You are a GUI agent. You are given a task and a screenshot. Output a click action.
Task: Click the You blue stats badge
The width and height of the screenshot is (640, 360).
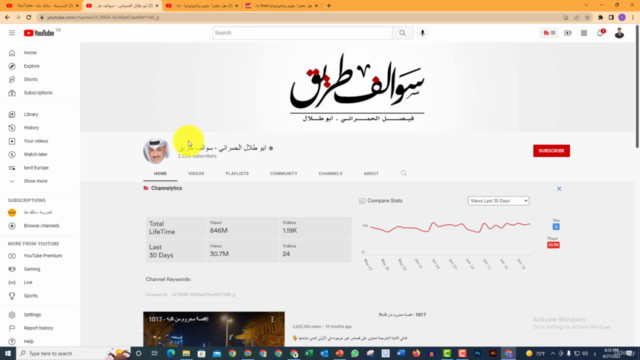(556, 227)
